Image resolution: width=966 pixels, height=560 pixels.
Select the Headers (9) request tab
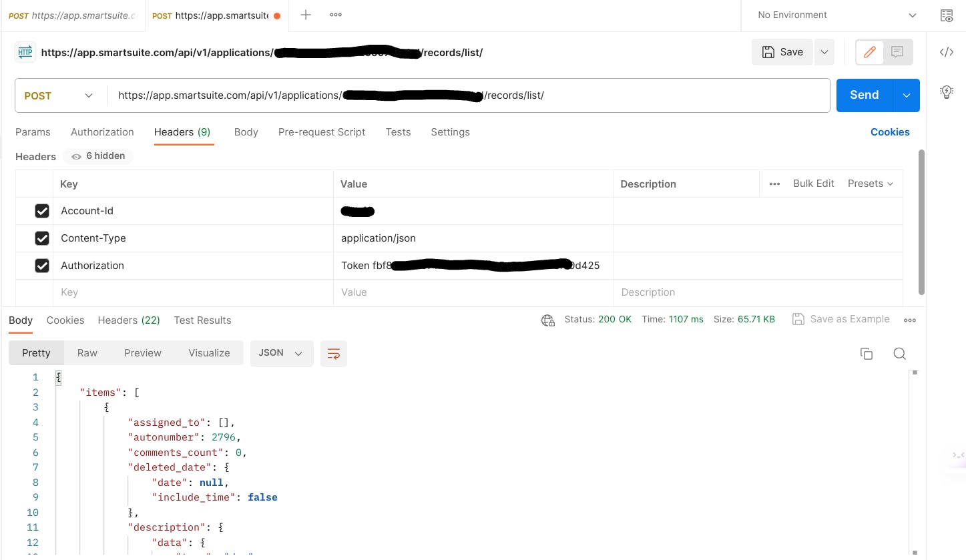pos(182,132)
